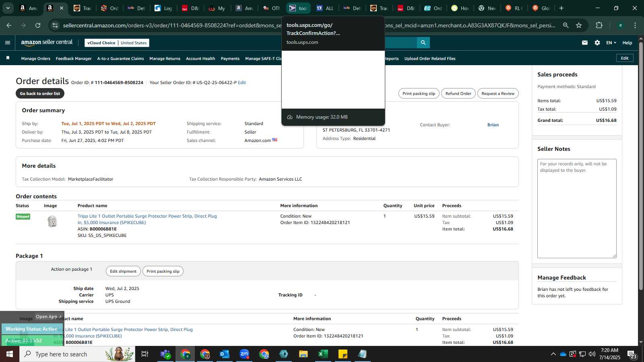This screenshot has width=644, height=362.
Task: Open the EN language dropdown
Action: coord(611,43)
